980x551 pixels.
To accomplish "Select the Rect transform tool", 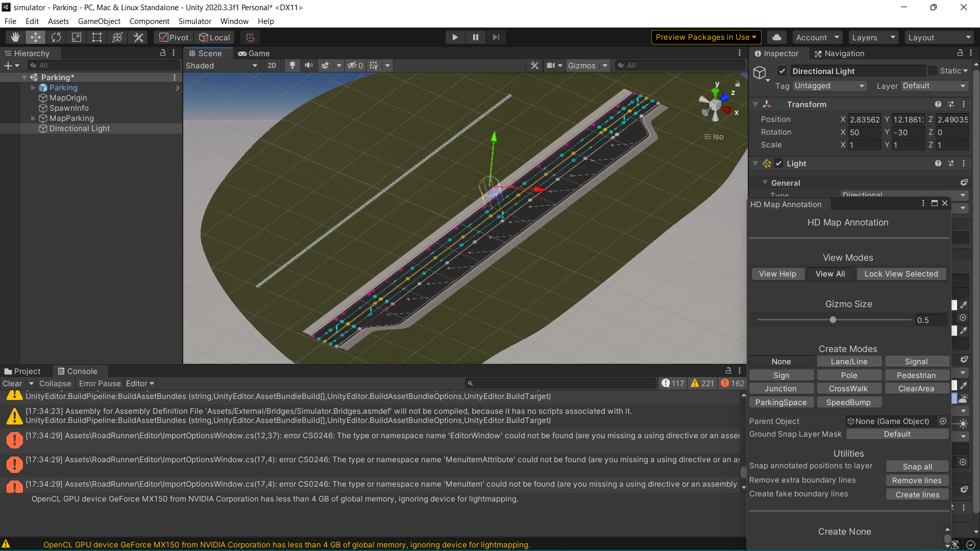I will 97,37.
